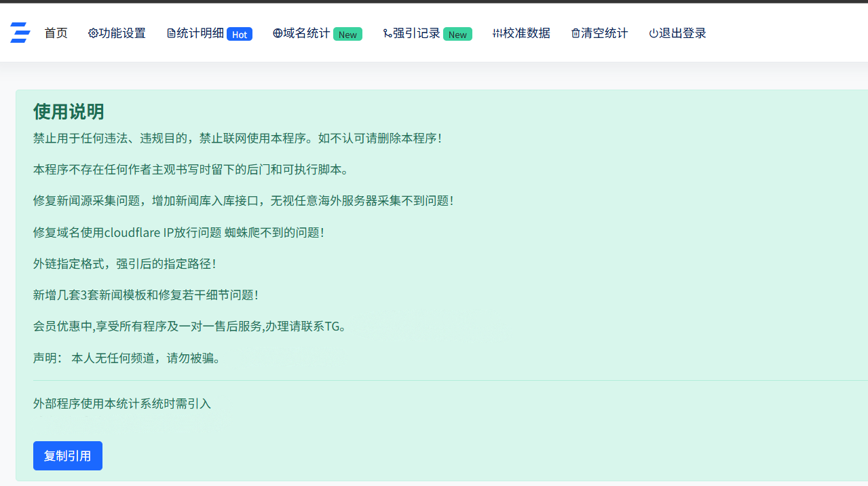Open 强引记录 from the navigation bar
Screen dimensions: 868x486
(417, 33)
